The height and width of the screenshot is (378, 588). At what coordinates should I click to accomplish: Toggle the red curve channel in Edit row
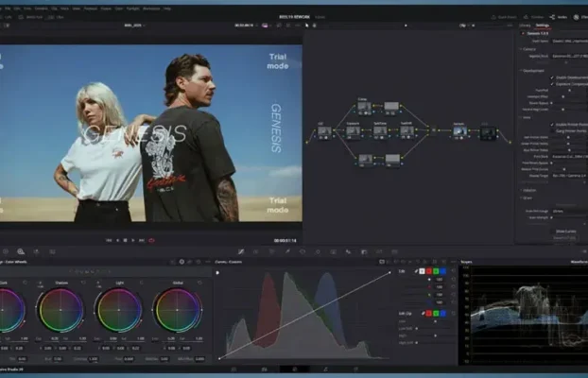(x=428, y=271)
